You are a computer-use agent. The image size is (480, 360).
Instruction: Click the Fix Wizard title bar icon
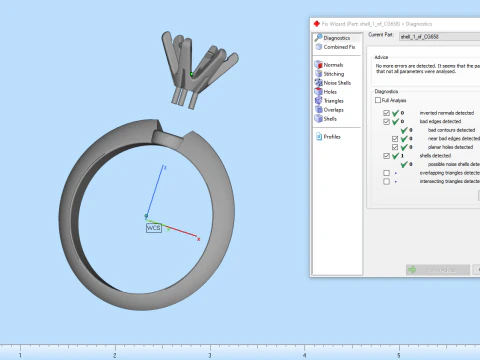(x=317, y=24)
